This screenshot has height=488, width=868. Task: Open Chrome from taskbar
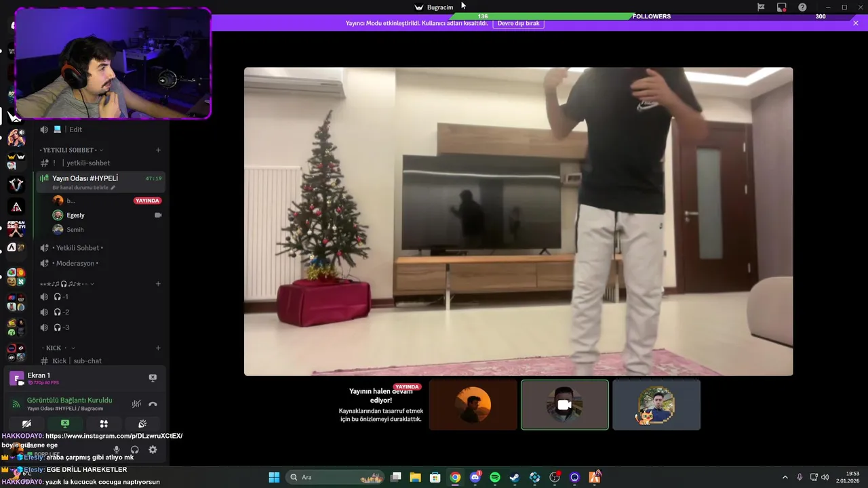point(455,477)
